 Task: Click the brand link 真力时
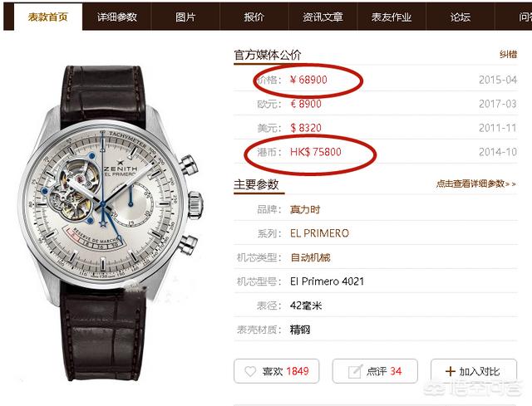[x=305, y=209]
